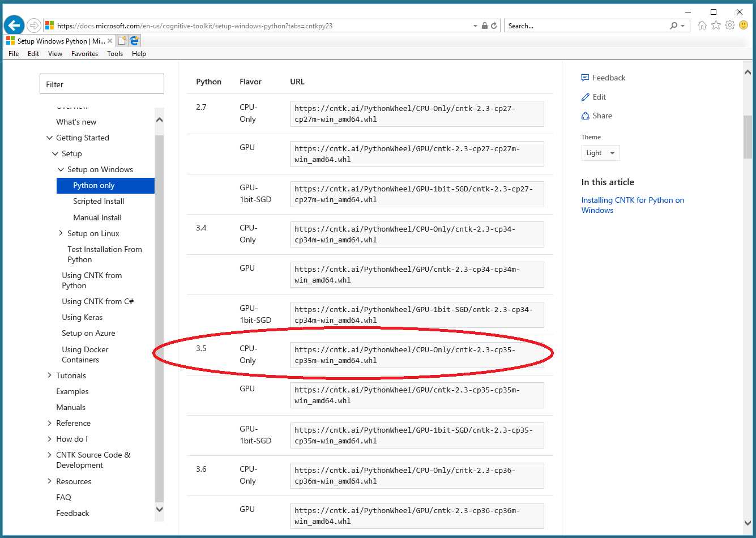The width and height of the screenshot is (756, 538).
Task: Click the Python 2.7 CPU-Only wheel URL
Action: coord(417,114)
